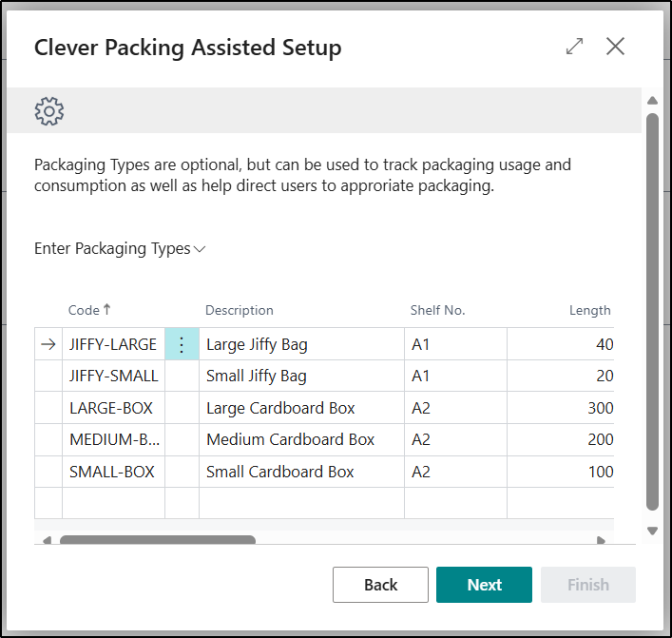Close the Clever Packing Assisted Setup dialog
Viewport: 672px width, 638px height.
point(615,47)
